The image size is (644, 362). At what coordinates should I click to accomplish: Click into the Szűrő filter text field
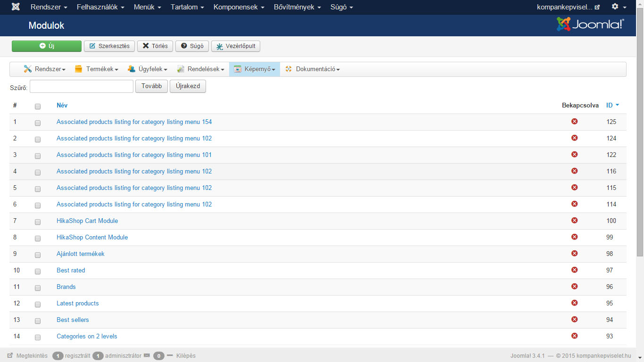(x=82, y=86)
